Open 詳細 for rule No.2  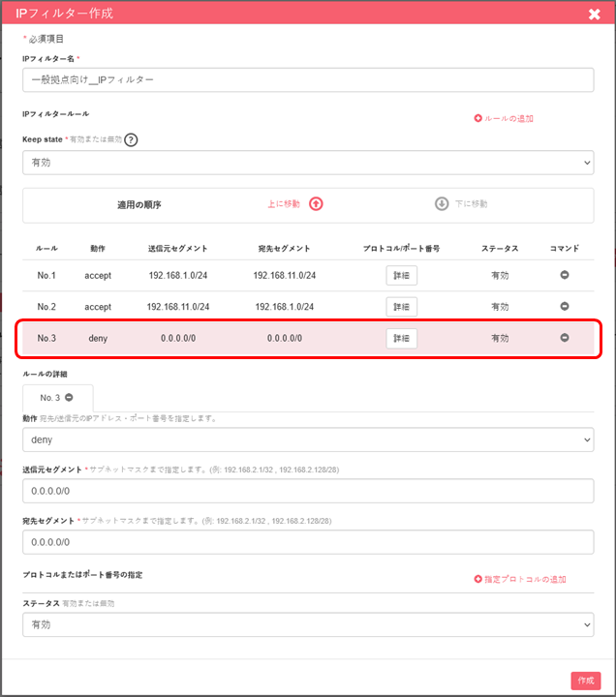click(x=401, y=307)
